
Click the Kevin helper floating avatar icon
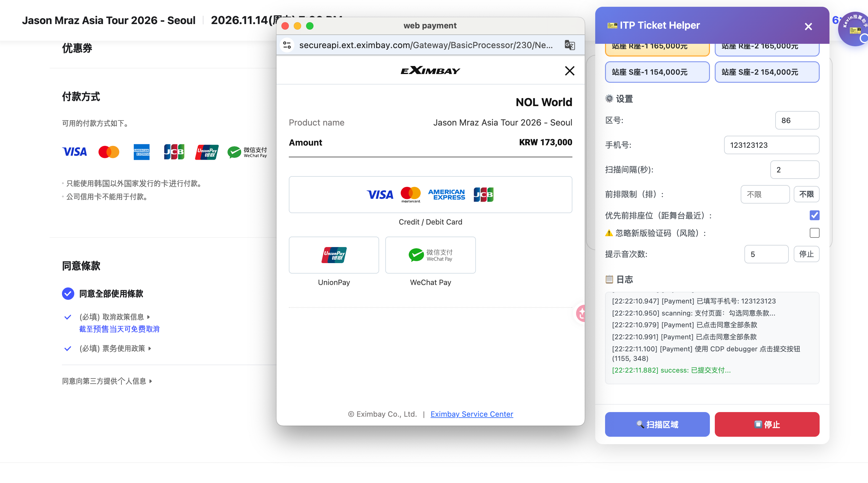point(854,29)
